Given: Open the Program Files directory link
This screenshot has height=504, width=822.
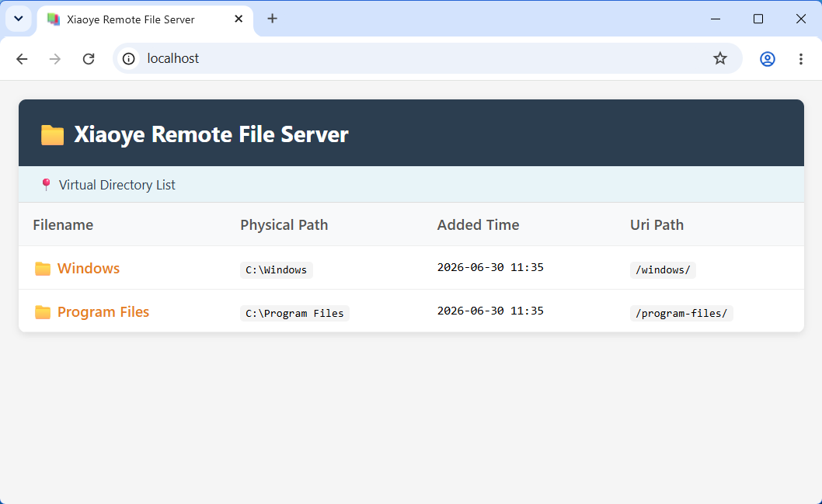Looking at the screenshot, I should pyautogui.click(x=103, y=311).
